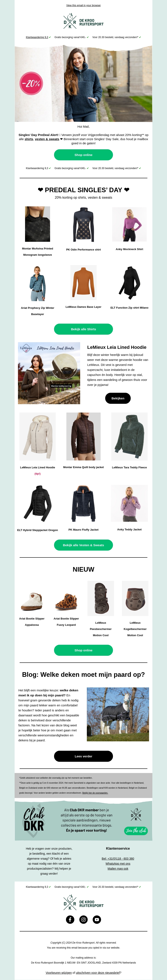Open View this email in your browser
This screenshot has height=980, width=167.
coord(83,5)
